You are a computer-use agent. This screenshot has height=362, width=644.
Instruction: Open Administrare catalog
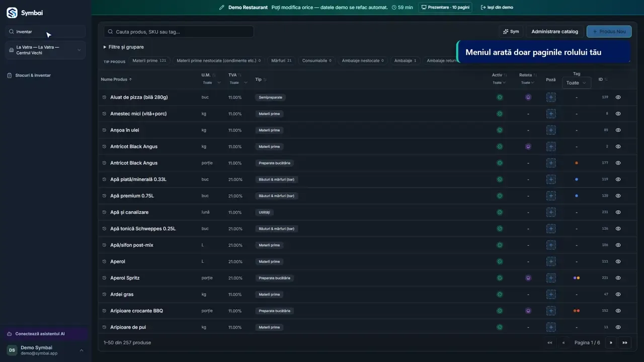554,32
